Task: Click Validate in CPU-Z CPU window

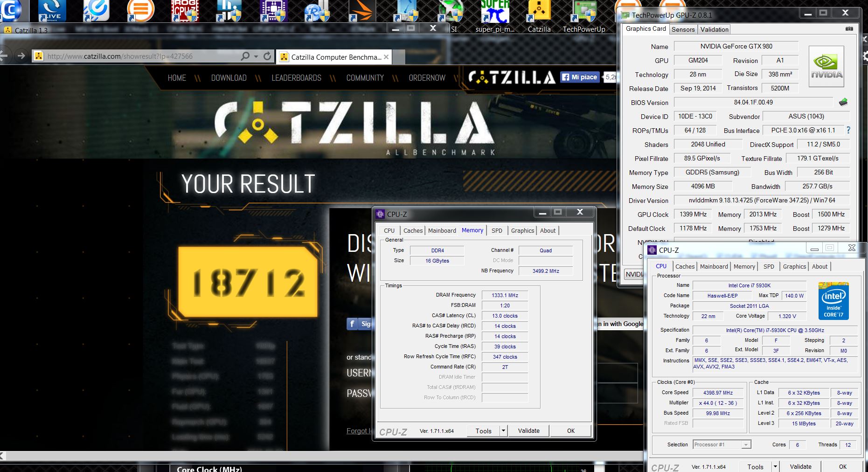Action: click(x=800, y=466)
